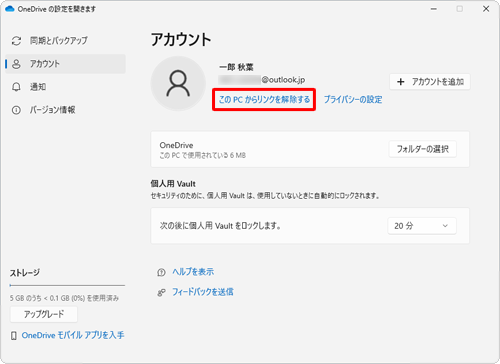Click the この PC で使用されている 6 MB text
Image resolution: width=500 pixels, height=364 pixels.
pyautogui.click(x=203, y=155)
